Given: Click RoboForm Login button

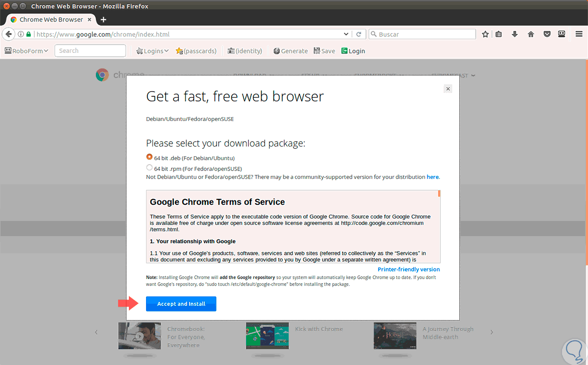Looking at the screenshot, I should 353,51.
